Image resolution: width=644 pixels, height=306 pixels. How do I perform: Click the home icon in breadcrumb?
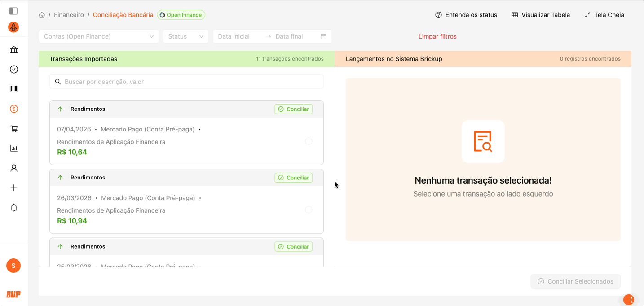pyautogui.click(x=42, y=15)
